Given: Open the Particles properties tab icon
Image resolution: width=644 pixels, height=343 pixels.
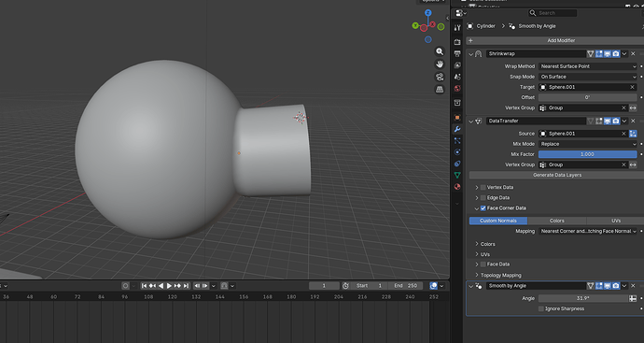Looking at the screenshot, I should click(x=457, y=140).
